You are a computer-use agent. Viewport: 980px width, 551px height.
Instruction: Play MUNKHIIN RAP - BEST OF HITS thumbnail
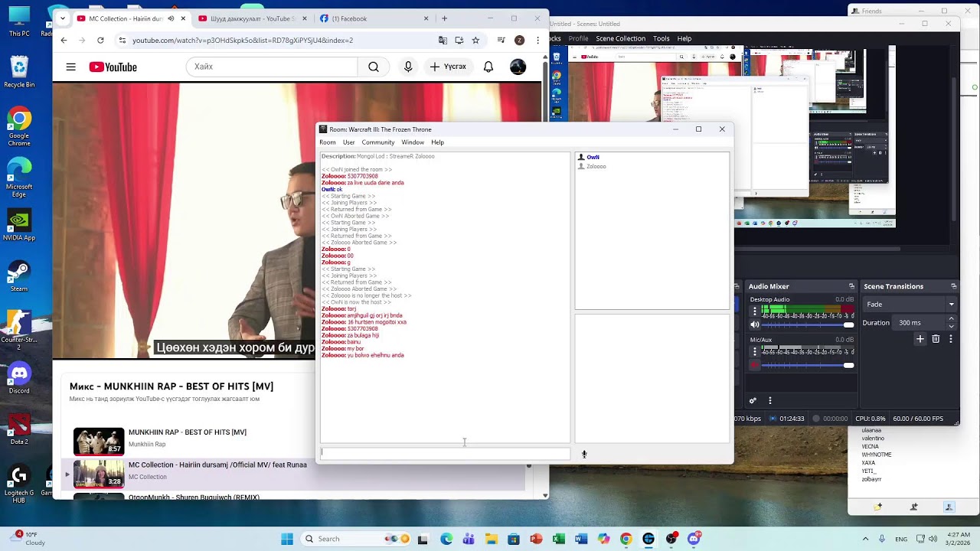click(x=99, y=442)
